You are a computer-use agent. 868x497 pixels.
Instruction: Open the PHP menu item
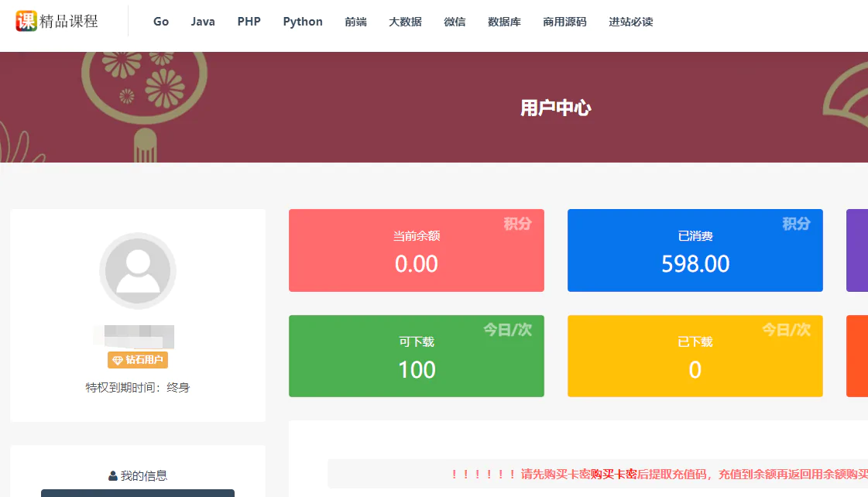[249, 22]
